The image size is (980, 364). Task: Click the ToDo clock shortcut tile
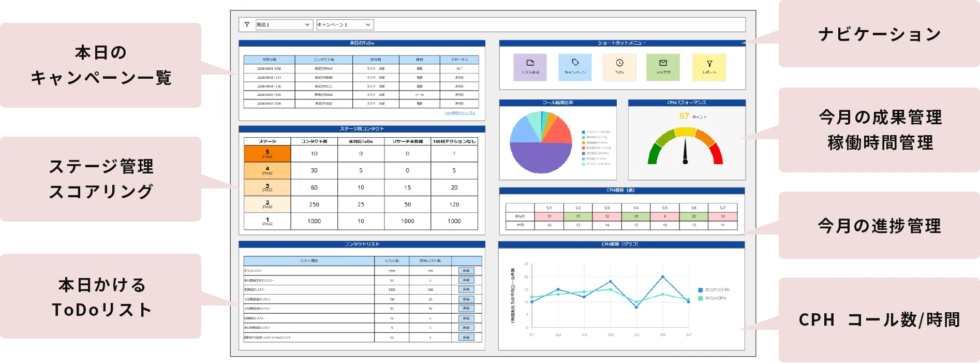pos(619,67)
